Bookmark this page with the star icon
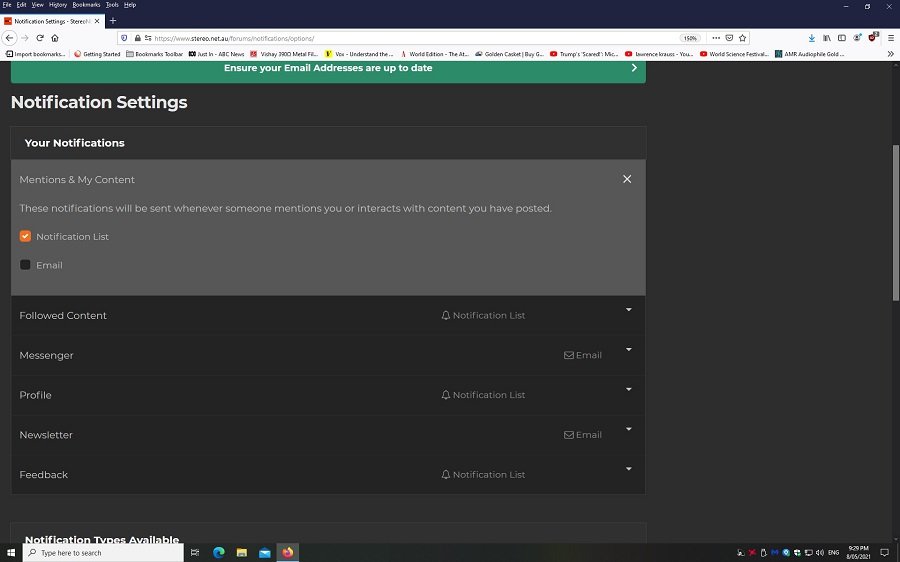The width and height of the screenshot is (900, 562). (x=743, y=38)
